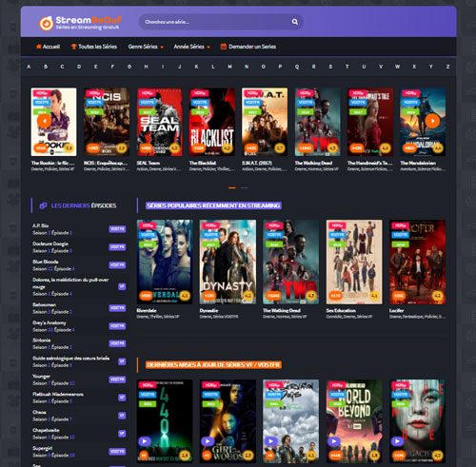Click VOSTFR badge next to A.P. Bio

117,229
